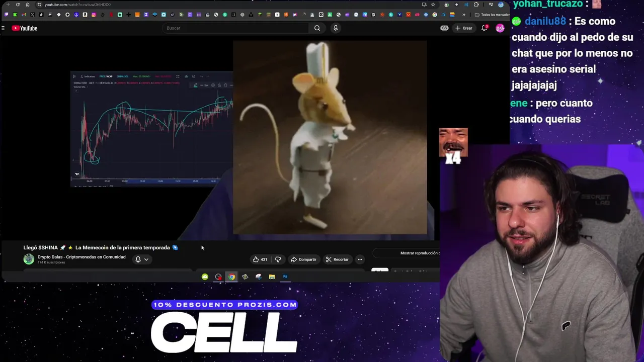Start voice search with the microphone icon
The image size is (644, 362).
336,28
